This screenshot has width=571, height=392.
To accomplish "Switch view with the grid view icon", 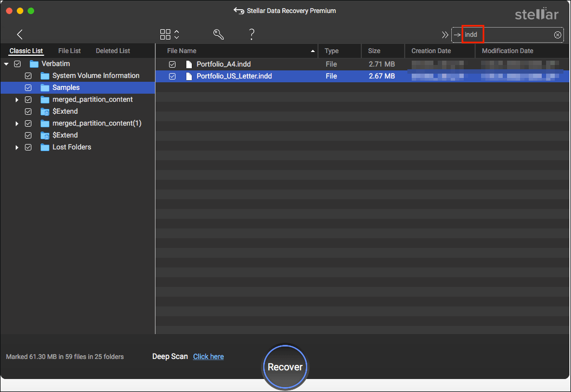I will tap(165, 35).
